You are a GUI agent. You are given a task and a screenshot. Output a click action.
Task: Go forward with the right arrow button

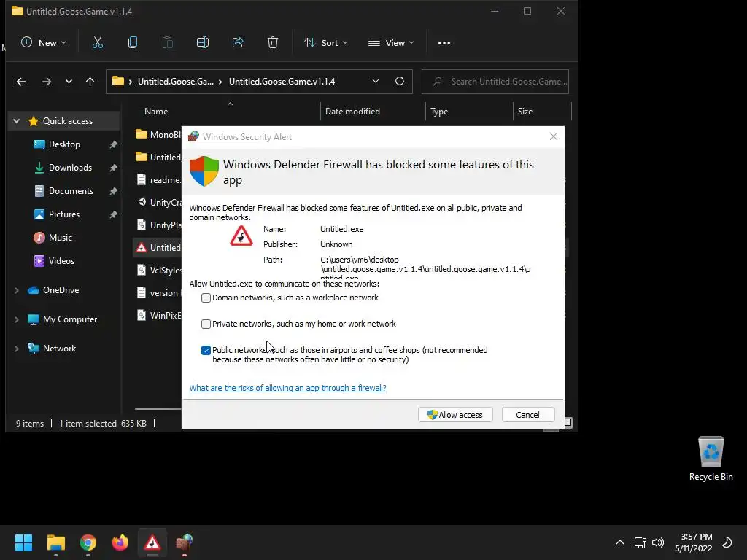46,82
